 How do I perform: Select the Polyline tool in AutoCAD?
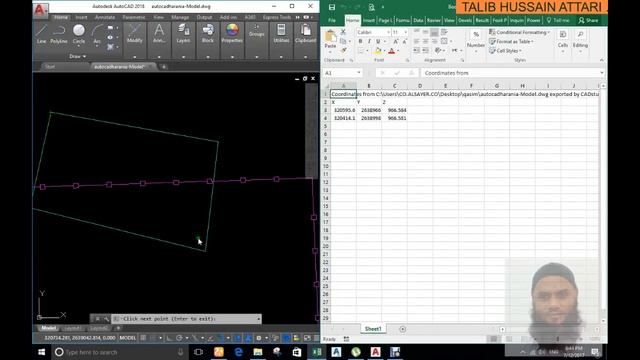(x=59, y=33)
